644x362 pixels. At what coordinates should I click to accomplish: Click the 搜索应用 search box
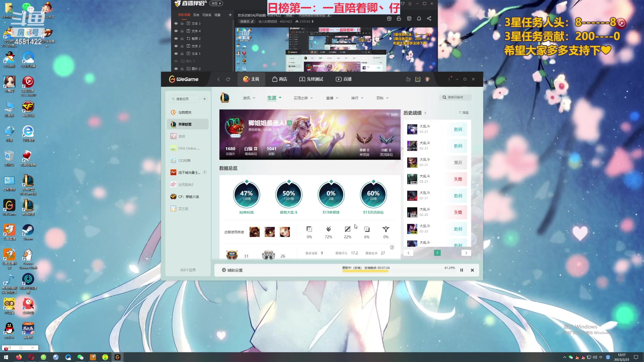click(x=184, y=99)
